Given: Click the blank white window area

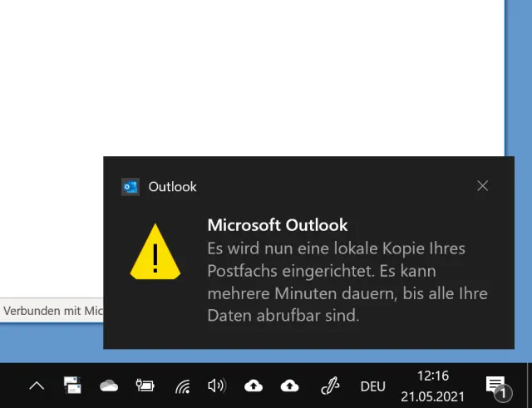Looking at the screenshot, I should click(x=249, y=75).
